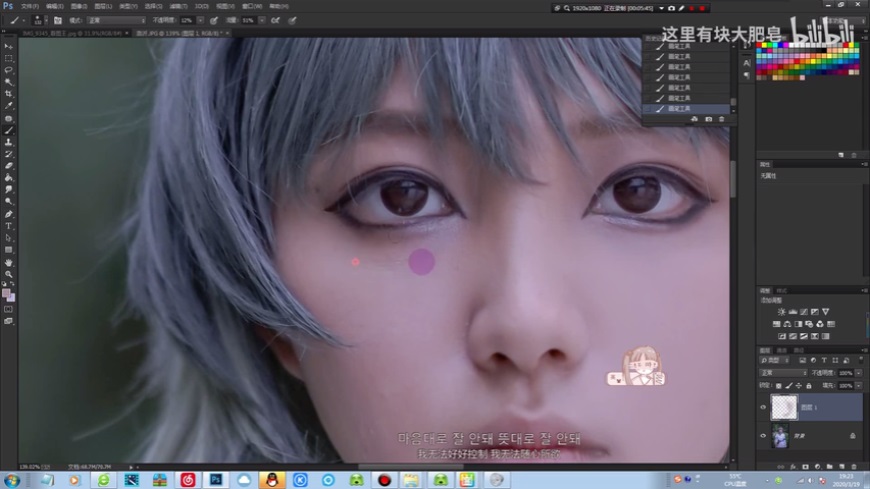Select the Crop tool
Screen dimensions: 870x489
[8, 94]
